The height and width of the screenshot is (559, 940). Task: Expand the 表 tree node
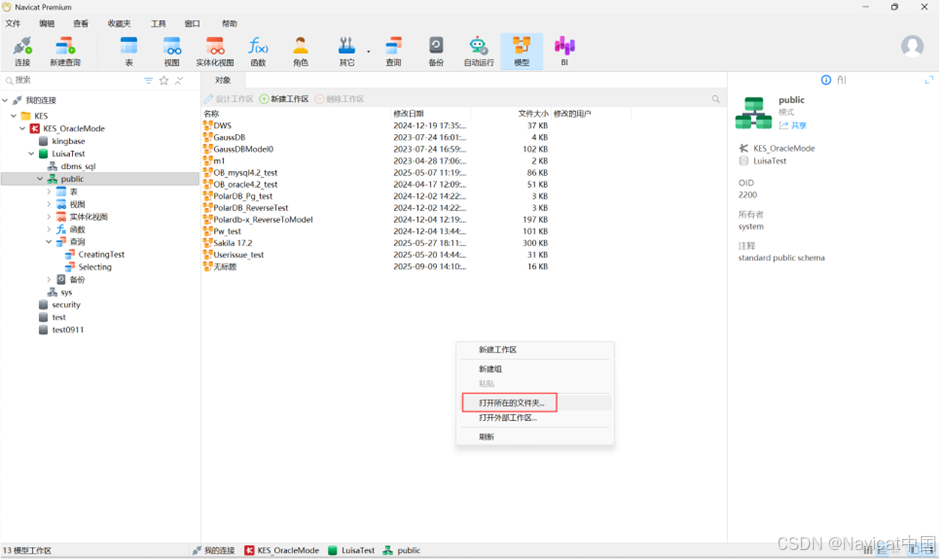coord(49,191)
